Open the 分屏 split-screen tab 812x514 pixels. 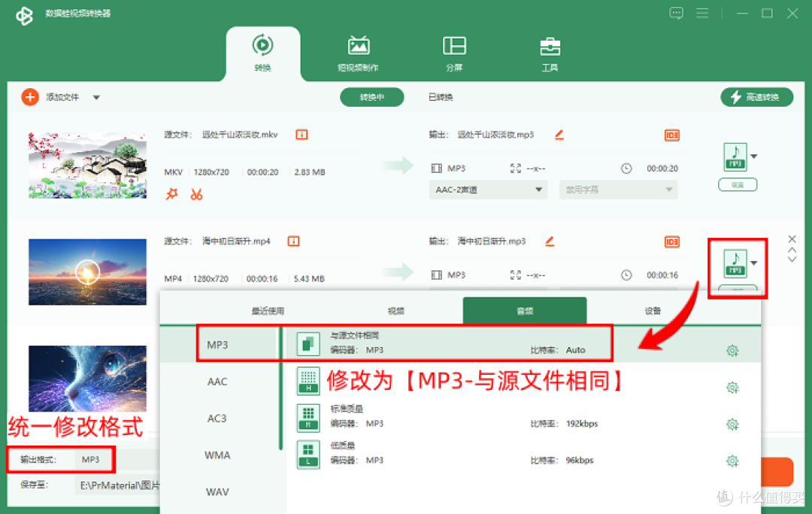(454, 53)
